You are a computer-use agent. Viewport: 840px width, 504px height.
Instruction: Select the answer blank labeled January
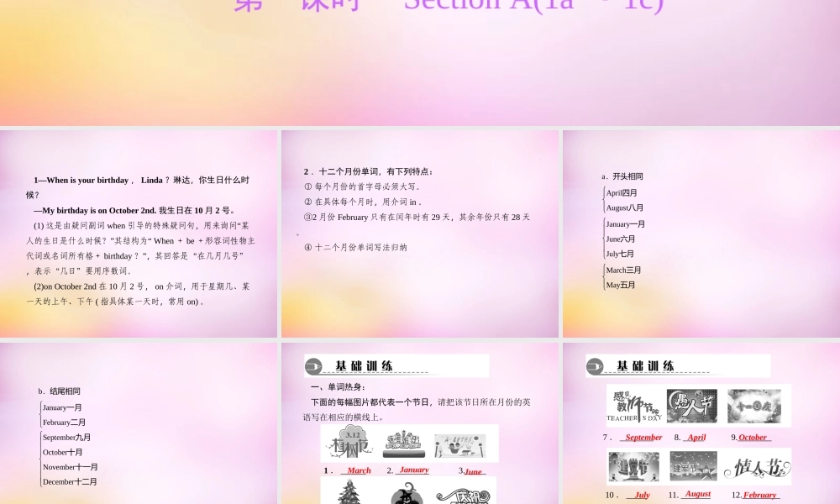[413, 470]
